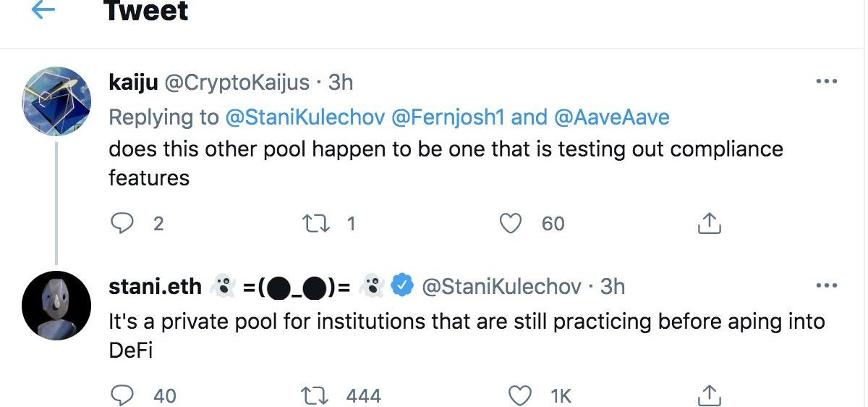Viewport: 868px width, 407px height.
Task: Click the kaiju display name
Action: [x=133, y=83]
